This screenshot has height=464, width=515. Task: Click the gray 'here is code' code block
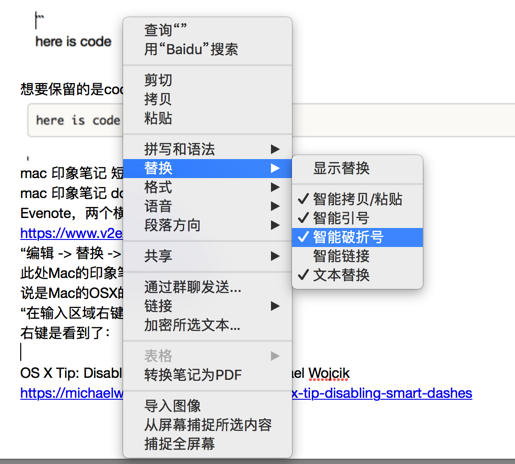click(x=75, y=120)
